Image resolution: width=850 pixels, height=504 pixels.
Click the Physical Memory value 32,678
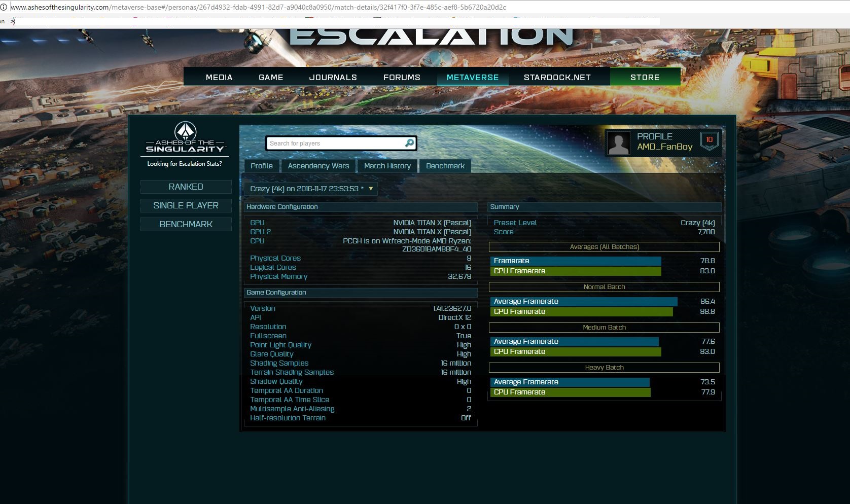point(459,276)
